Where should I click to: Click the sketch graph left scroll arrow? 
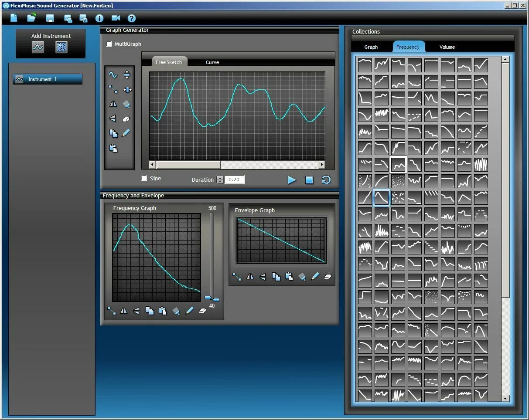pos(153,165)
